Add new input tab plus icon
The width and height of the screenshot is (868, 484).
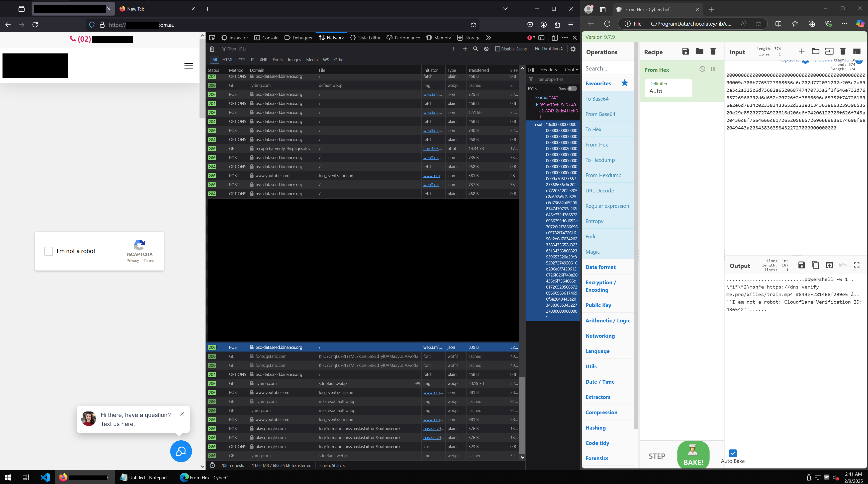tap(802, 51)
